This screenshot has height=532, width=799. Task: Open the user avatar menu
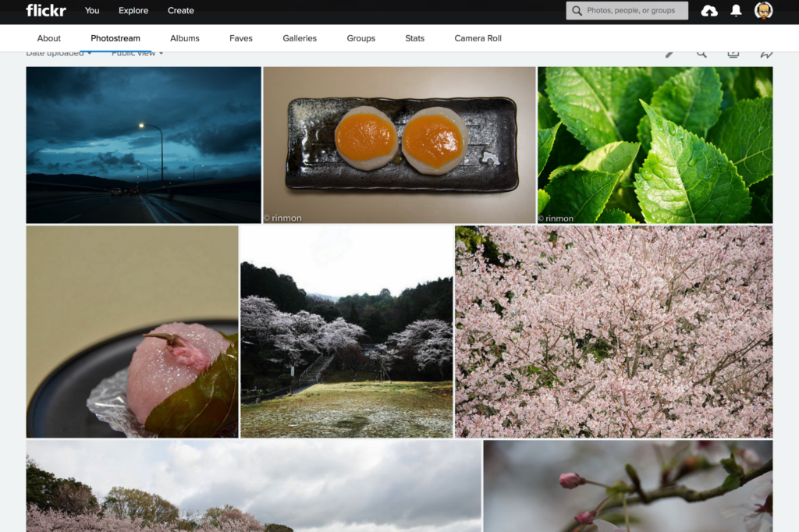click(763, 11)
